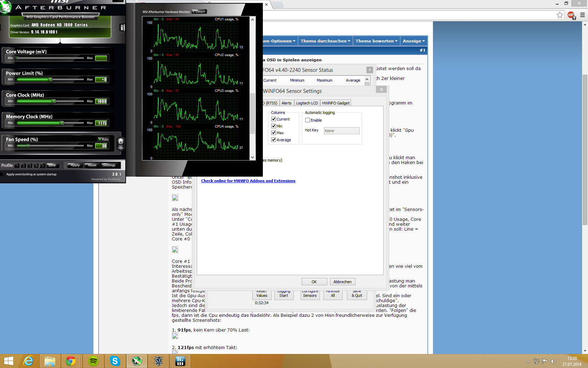Click OK in Sensor Settings dialog
The height and width of the screenshot is (368, 588).
pyautogui.click(x=314, y=282)
